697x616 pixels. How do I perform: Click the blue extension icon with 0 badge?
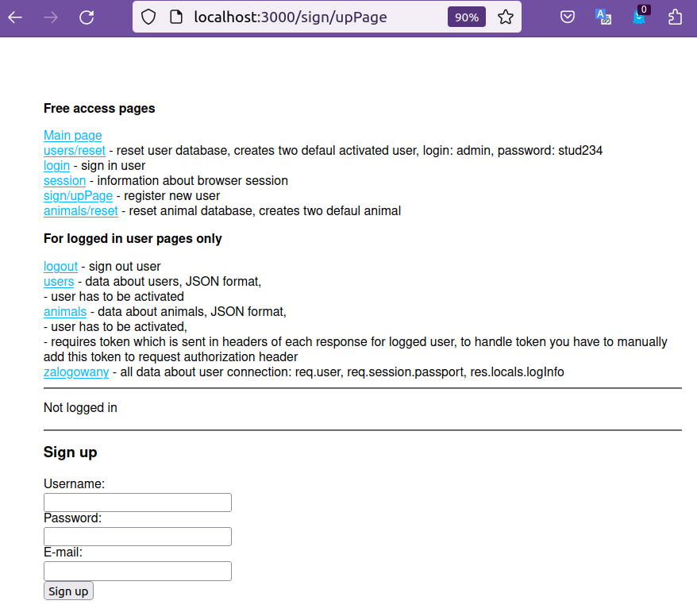(x=639, y=17)
